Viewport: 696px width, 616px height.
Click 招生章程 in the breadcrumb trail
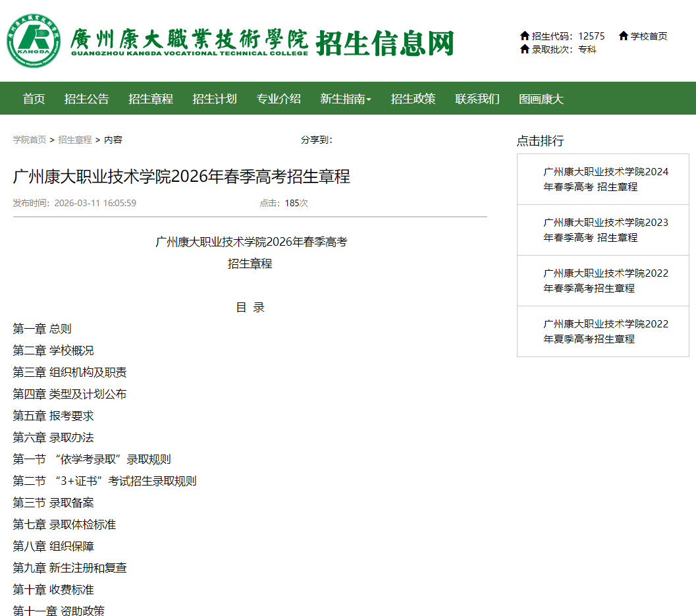click(x=74, y=140)
